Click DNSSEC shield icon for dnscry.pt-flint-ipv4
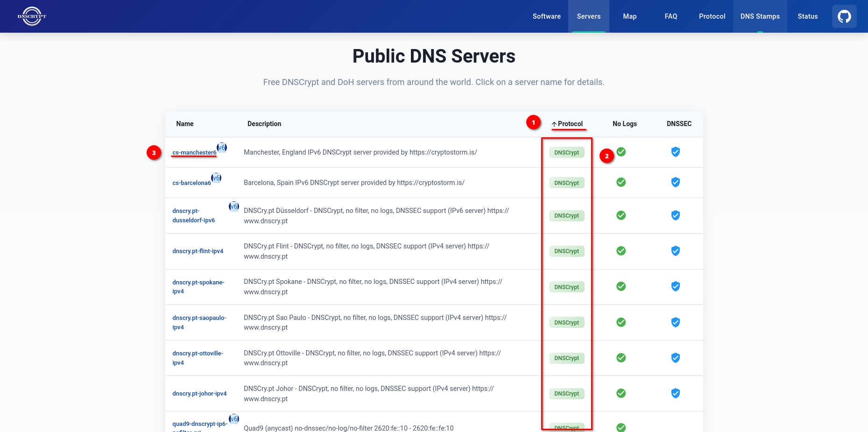Screen dimensions: 868x432 (676, 251)
